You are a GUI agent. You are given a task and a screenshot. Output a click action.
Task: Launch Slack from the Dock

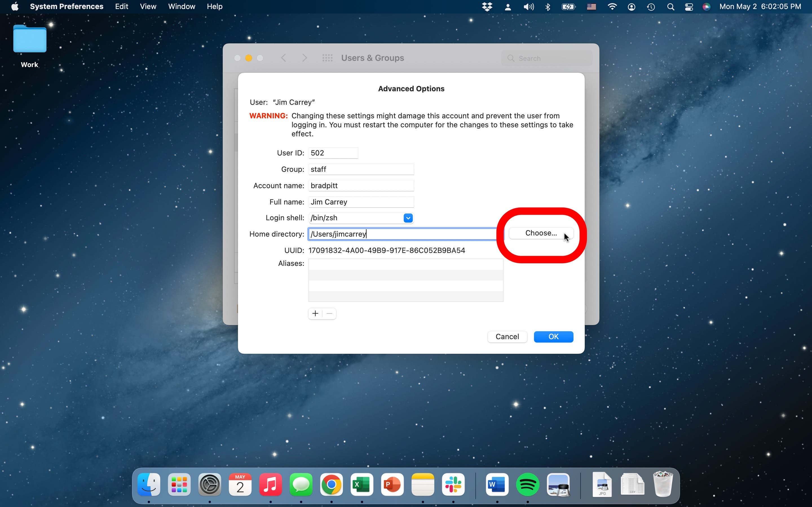(453, 484)
